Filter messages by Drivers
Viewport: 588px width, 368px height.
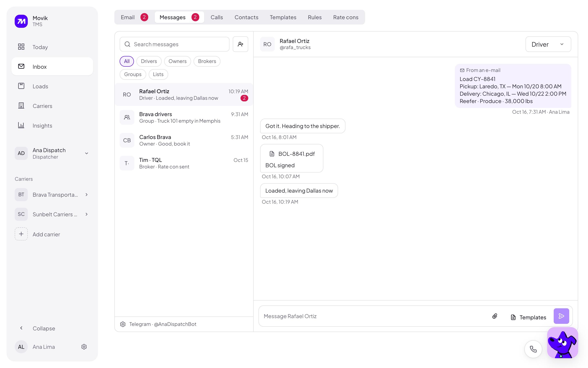coord(149,61)
